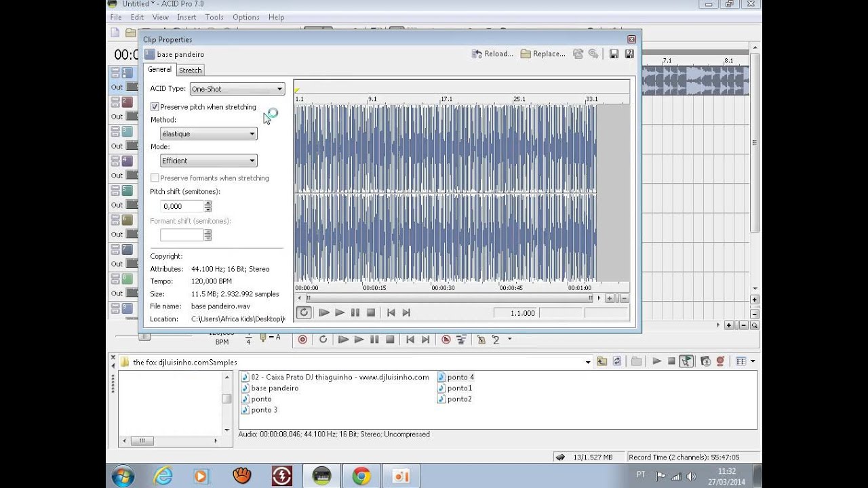Screen dimensions: 868x488
Task: Click the Pitch shift semitones value field
Action: pos(182,206)
